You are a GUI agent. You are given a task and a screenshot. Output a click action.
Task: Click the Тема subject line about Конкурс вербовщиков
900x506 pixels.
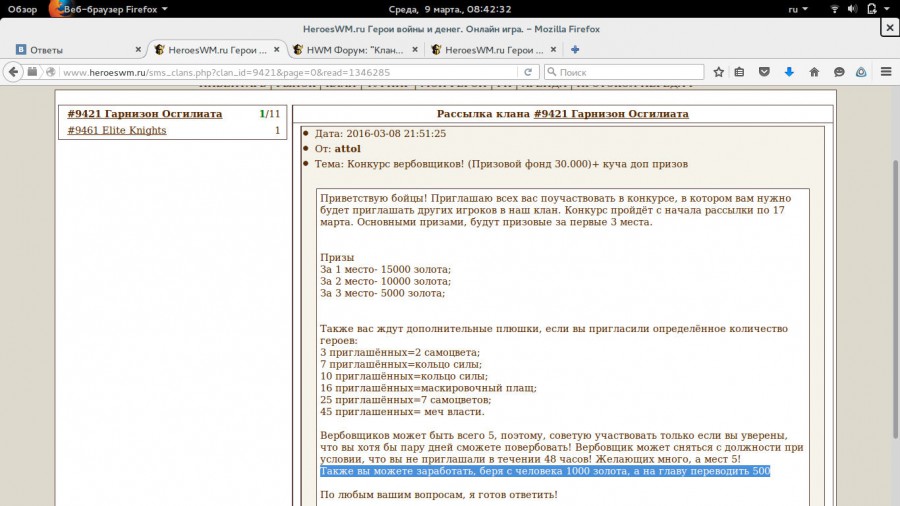coord(501,164)
